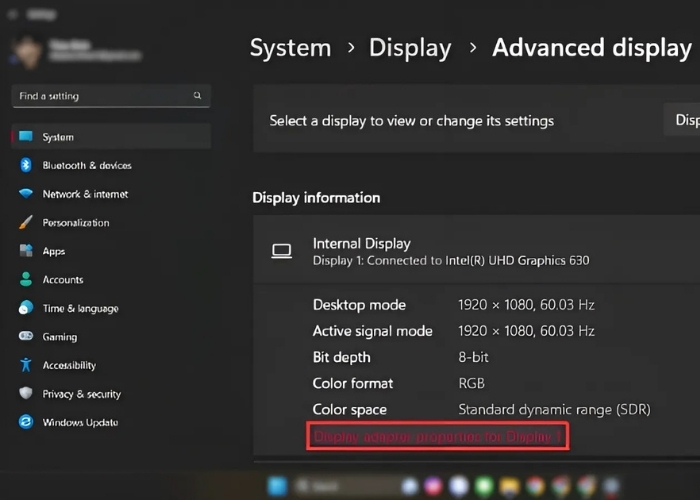Open the Windows Start menu on taskbar

point(276,487)
